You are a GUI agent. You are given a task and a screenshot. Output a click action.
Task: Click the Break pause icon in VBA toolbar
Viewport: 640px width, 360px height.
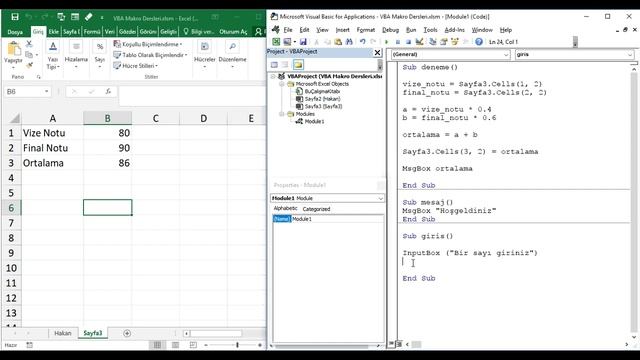[398, 42]
